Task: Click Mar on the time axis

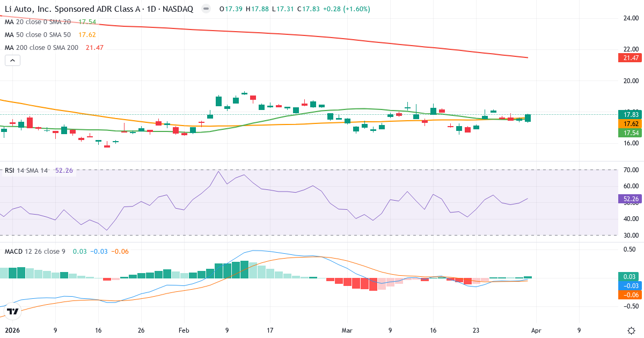Action: tap(347, 331)
